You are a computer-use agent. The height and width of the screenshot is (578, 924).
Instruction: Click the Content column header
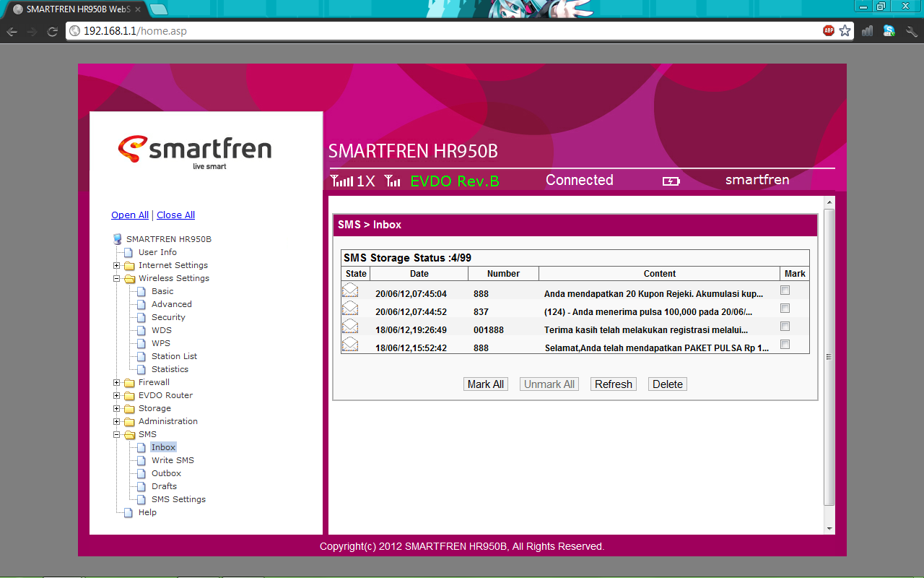pyautogui.click(x=660, y=274)
